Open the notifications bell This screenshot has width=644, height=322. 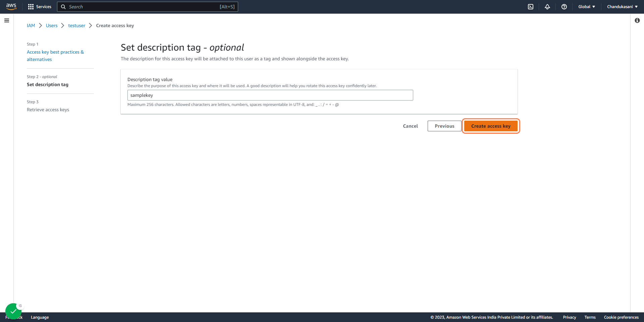coord(547,7)
